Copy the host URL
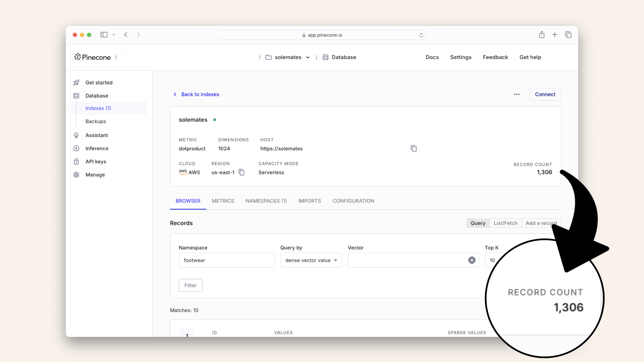The width and height of the screenshot is (644, 362). pos(414,148)
